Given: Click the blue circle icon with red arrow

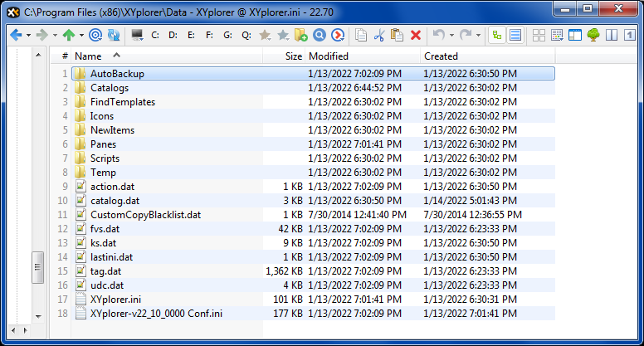Looking at the screenshot, I should pos(338,35).
